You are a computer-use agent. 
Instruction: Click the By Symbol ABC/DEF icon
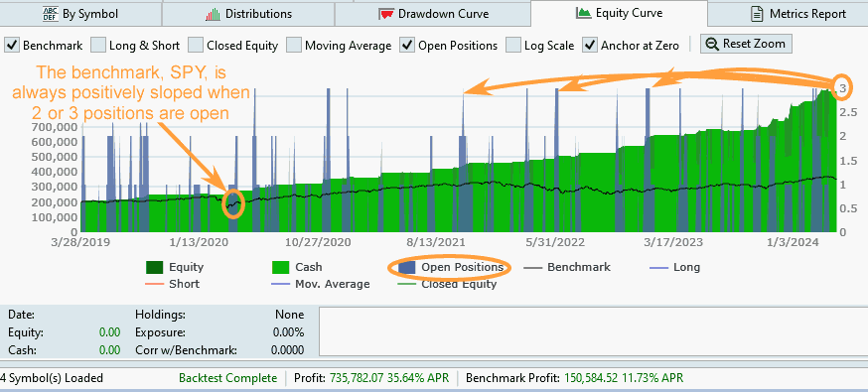coord(50,14)
